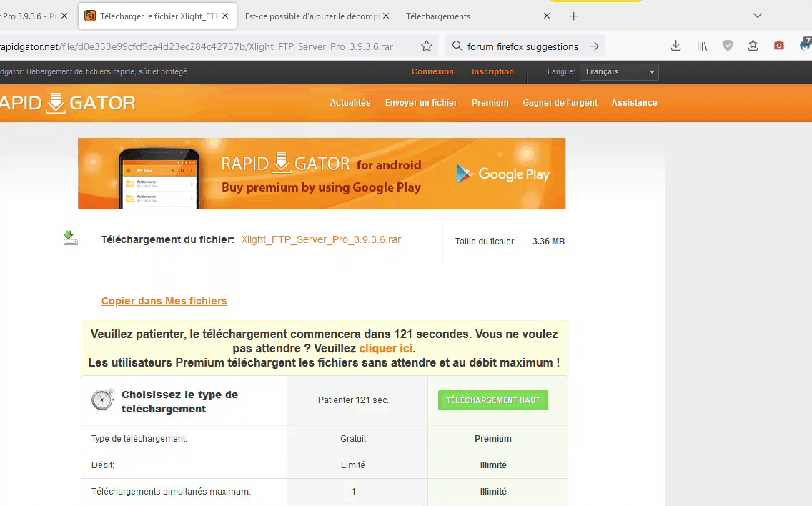
Task: Click the 'cliquer ici' link
Action: tap(386, 348)
